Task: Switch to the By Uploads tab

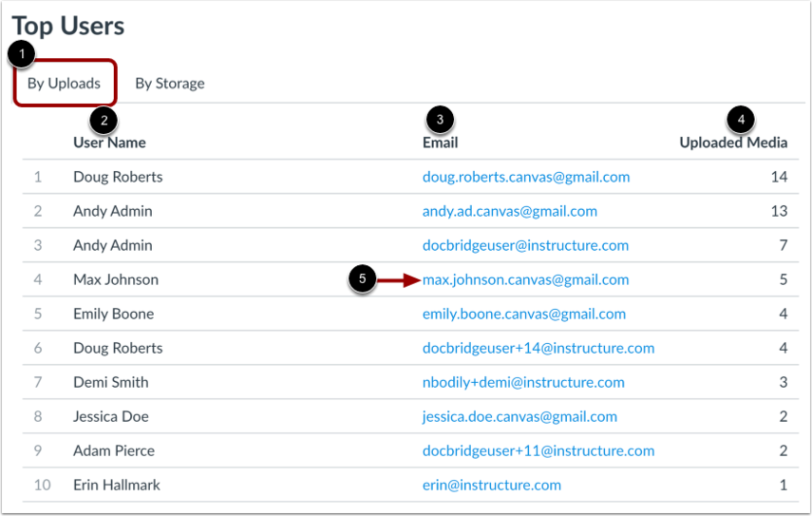Action: point(64,84)
